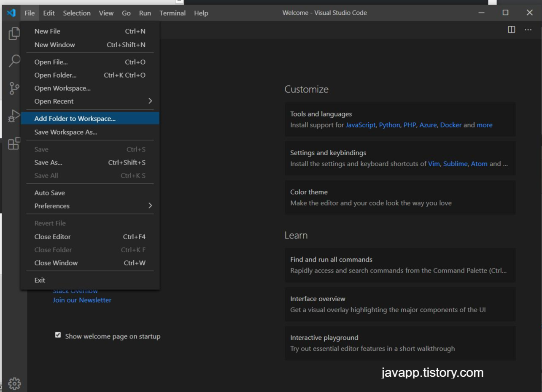Select Close Window menu entry
The height and width of the screenshot is (392, 542).
tap(90, 263)
